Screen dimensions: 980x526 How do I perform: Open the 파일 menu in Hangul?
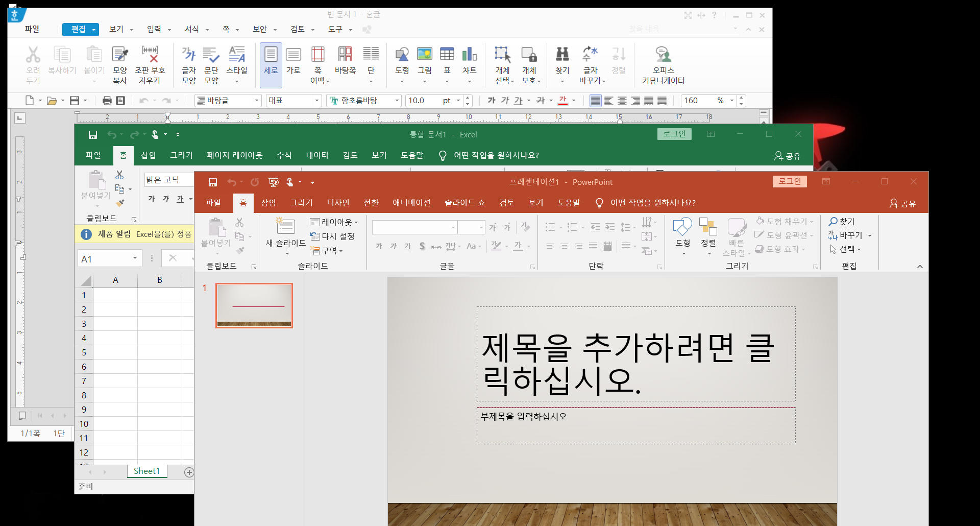[x=32, y=29]
